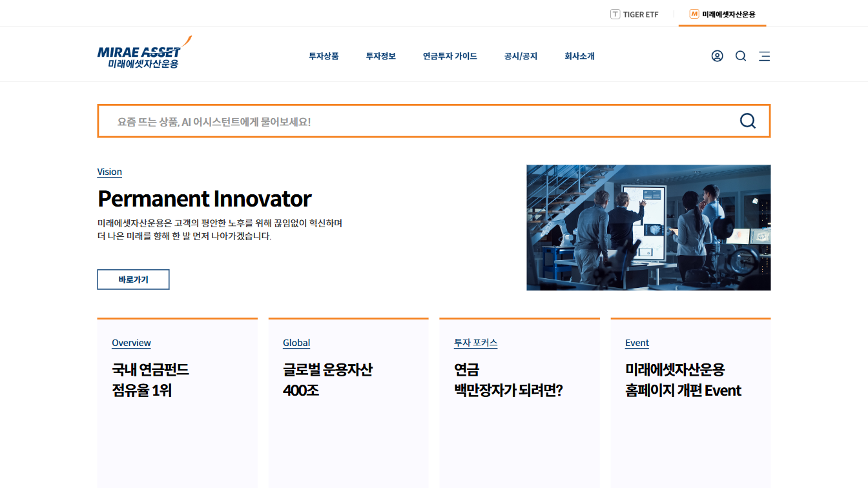Screen dimensions: 868x488
Task: Open the user account icon
Action: click(717, 56)
